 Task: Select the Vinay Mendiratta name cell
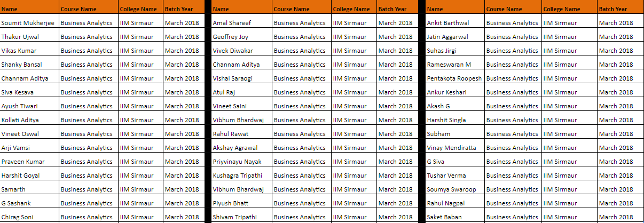point(455,148)
